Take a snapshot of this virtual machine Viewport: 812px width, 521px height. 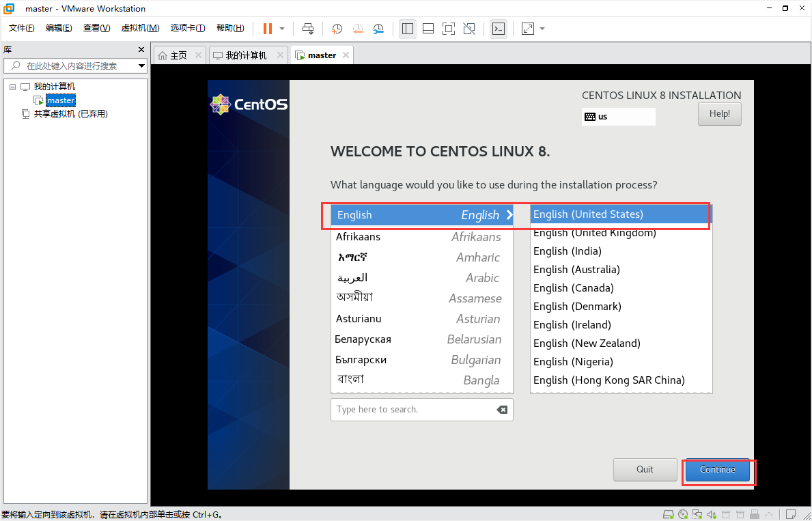coord(337,29)
